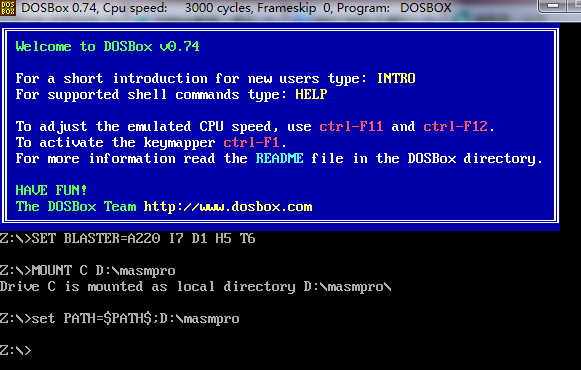Screen dimensions: 581x370
Task: Click the SET BLASTER=A220 command line
Action: (127, 239)
